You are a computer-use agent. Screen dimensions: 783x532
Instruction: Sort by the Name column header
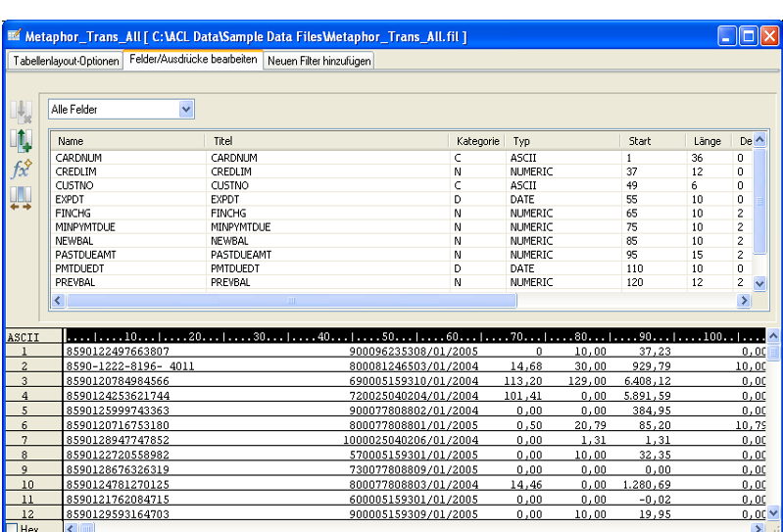(127, 141)
